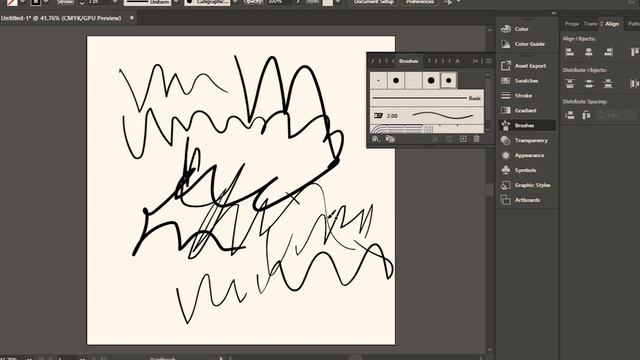The image size is (640, 360).
Task: Click Horizontal Distribute Space icon
Action: coord(586,115)
